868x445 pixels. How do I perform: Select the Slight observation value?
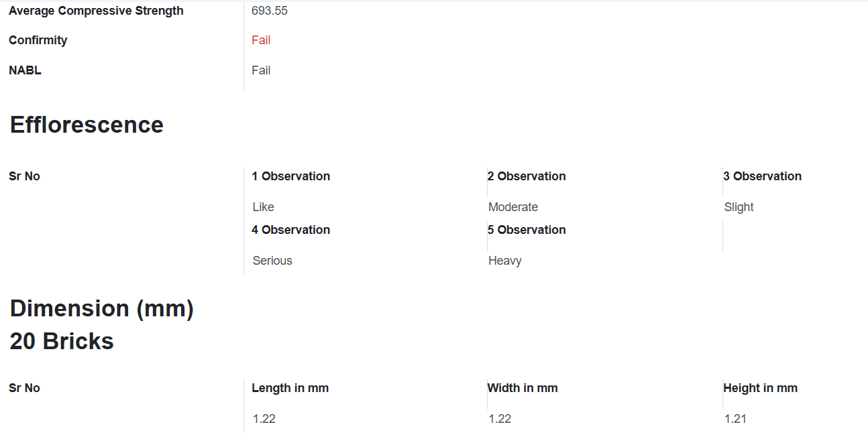pyautogui.click(x=739, y=207)
